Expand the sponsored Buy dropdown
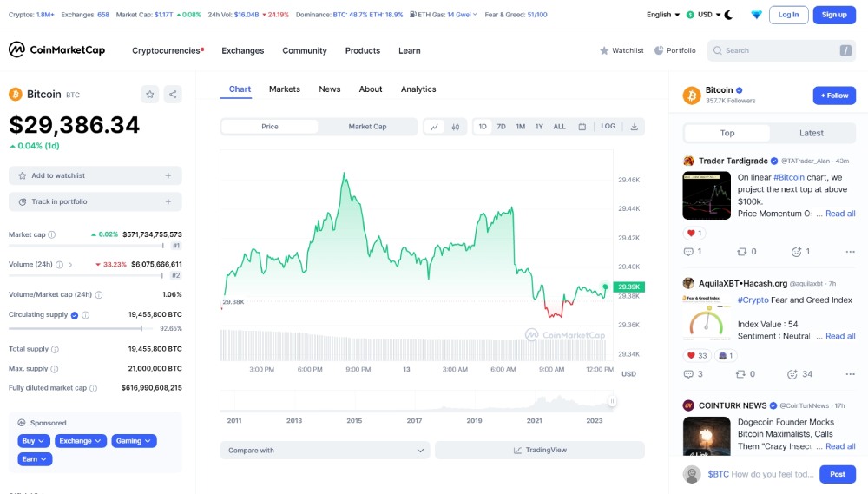The height and width of the screenshot is (494, 868). [34, 441]
